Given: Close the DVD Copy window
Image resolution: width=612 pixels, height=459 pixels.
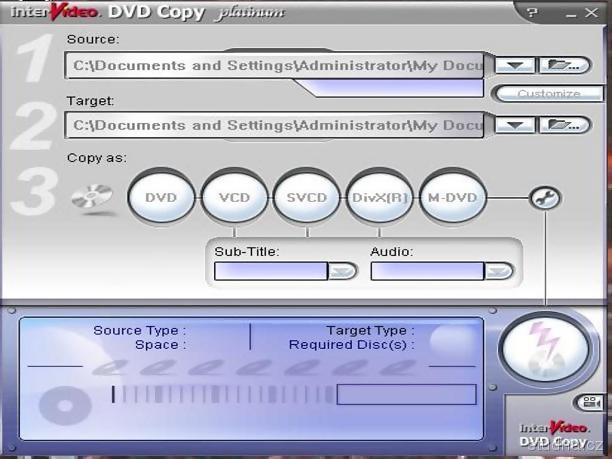Looking at the screenshot, I should (592, 13).
